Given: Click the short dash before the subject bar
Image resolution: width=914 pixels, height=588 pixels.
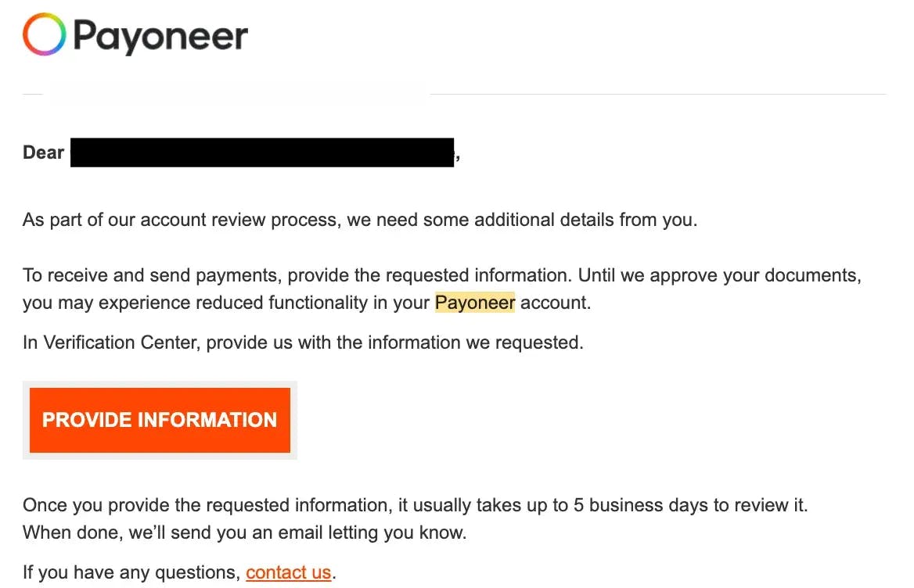Looking at the screenshot, I should click(31, 93).
